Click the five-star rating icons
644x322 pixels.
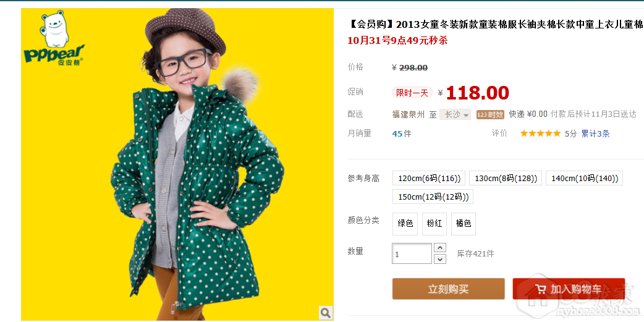[x=540, y=133]
